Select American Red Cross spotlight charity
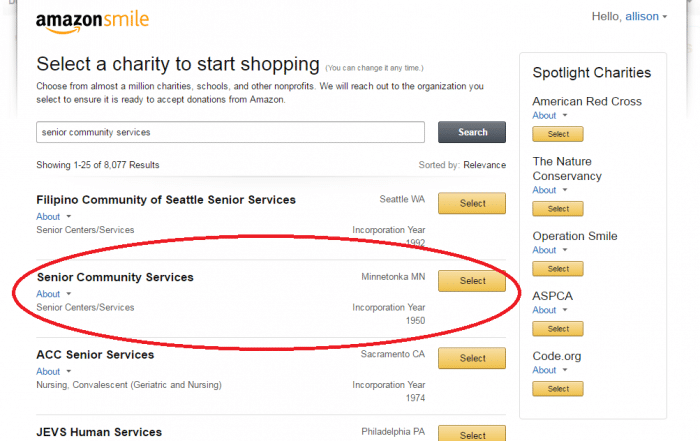 (558, 134)
